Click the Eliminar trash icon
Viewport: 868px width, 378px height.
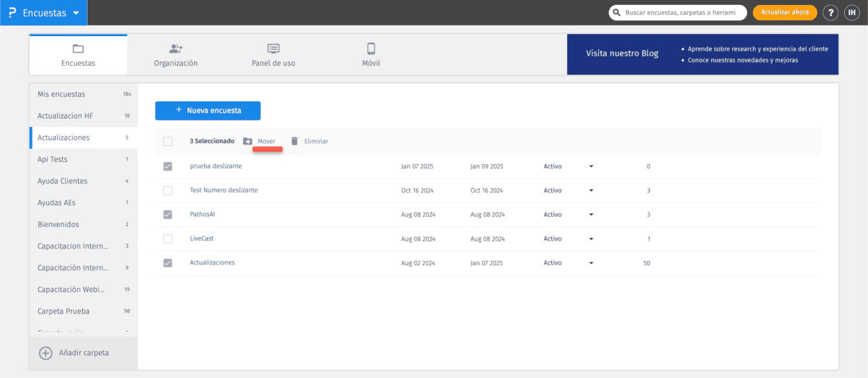tap(294, 141)
